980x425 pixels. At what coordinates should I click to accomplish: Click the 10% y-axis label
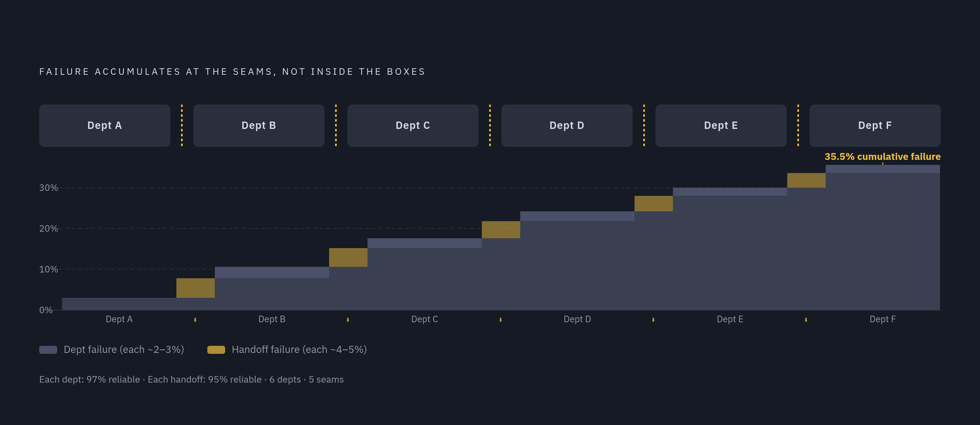pos(49,269)
